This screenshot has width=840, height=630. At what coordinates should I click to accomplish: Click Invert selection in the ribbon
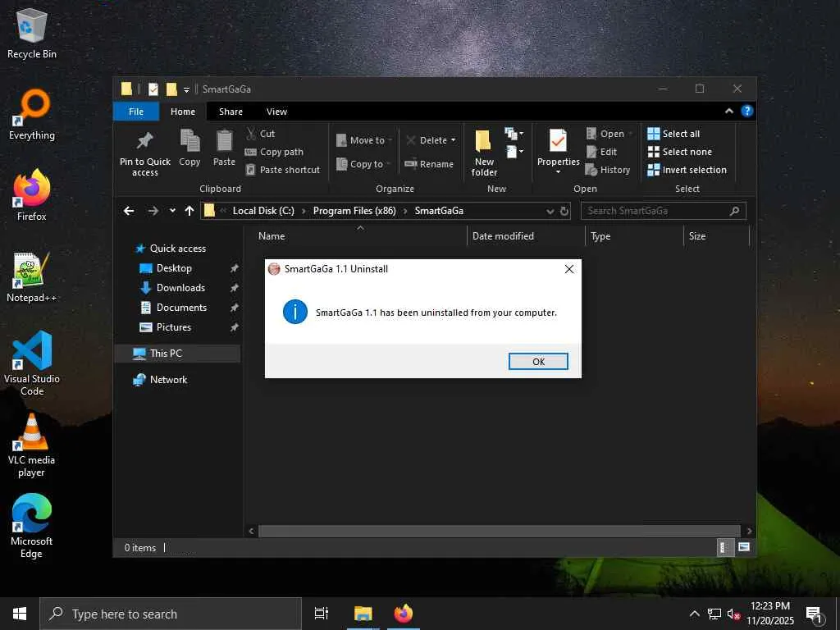tap(687, 170)
